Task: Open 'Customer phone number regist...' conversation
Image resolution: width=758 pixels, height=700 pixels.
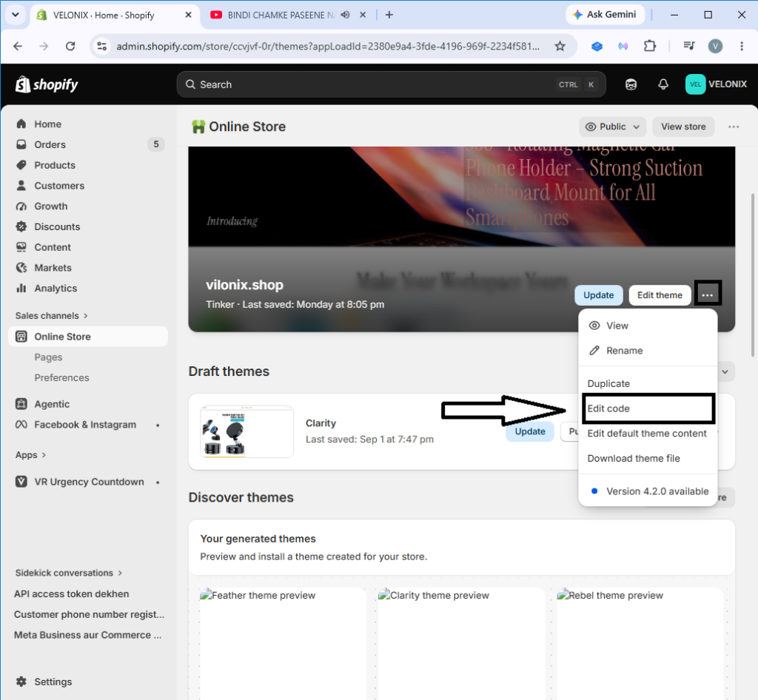Action: 89,614
